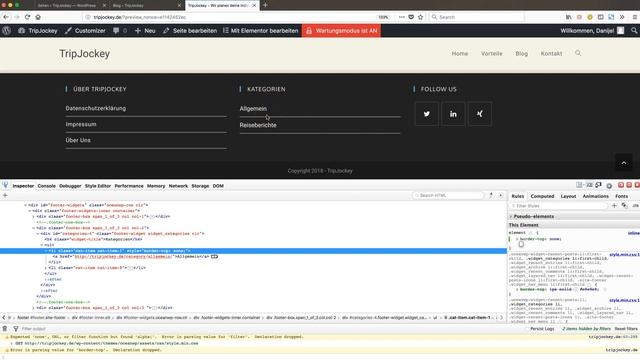Clear the console with the trash icon
Screen dimensions: 640x360
(5, 329)
